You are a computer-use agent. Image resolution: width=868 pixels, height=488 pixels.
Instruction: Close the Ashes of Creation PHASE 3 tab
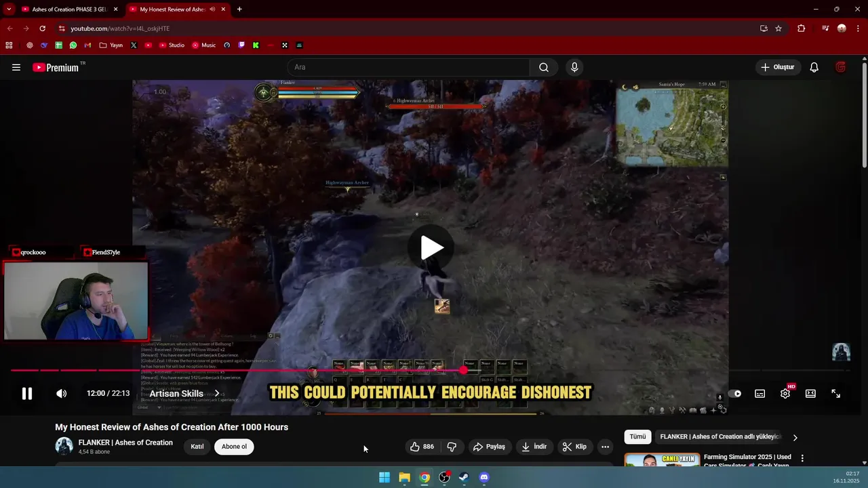coord(115,9)
